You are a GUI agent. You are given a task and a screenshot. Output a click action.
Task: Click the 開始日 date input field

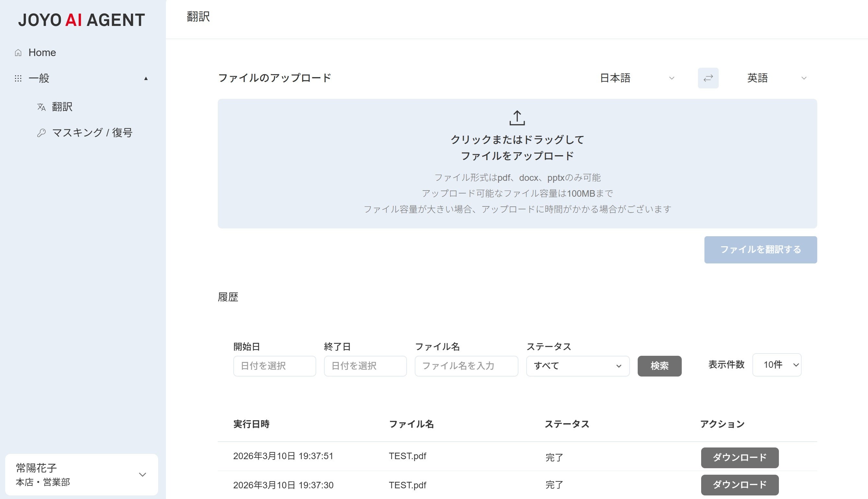click(x=274, y=366)
